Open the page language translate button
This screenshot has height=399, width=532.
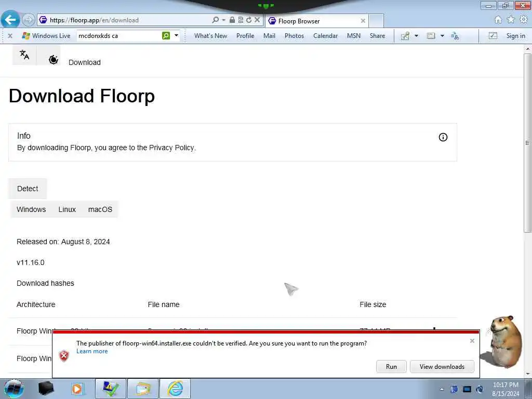[24, 55]
